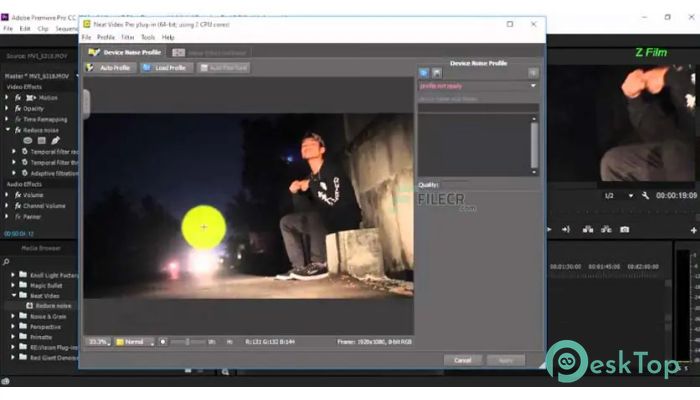Click Go to Out point icon
This screenshot has width=700, height=400.
coord(566,229)
